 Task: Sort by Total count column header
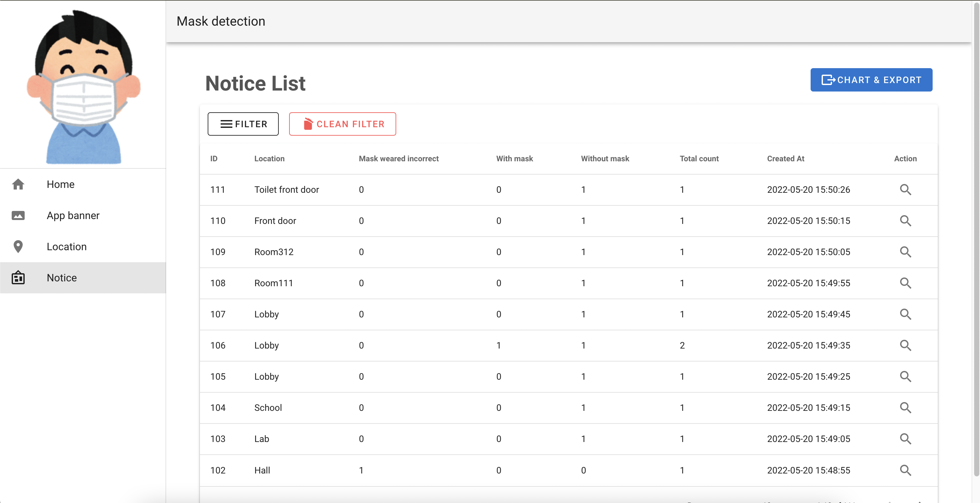(x=699, y=159)
